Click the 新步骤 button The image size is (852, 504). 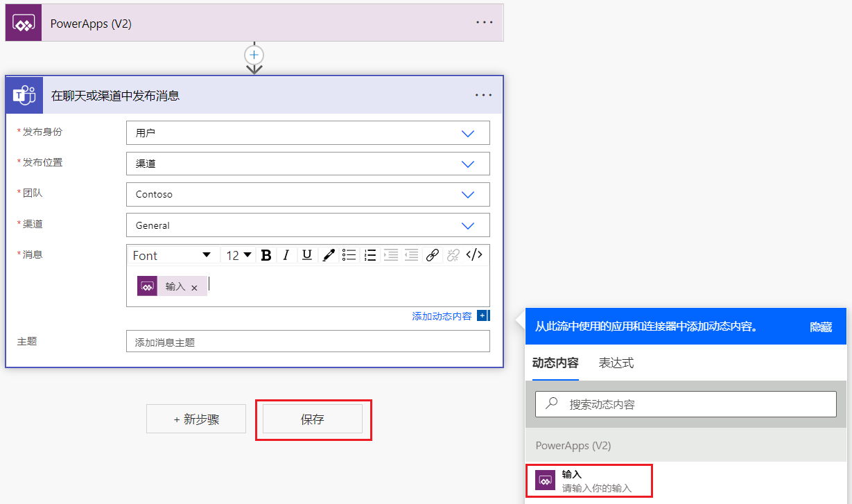[x=196, y=419]
